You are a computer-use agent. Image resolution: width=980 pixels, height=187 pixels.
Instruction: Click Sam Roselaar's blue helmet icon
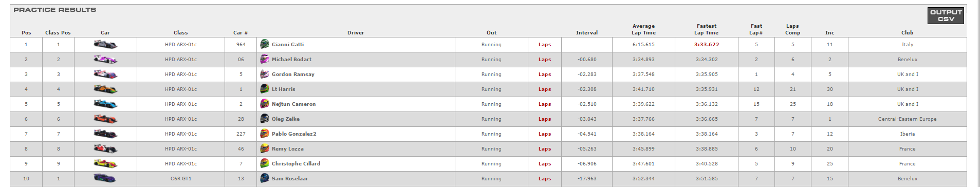tap(265, 178)
